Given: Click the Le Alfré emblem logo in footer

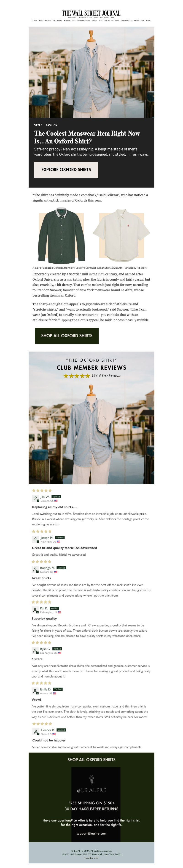Looking at the screenshot, I should (91, 780).
